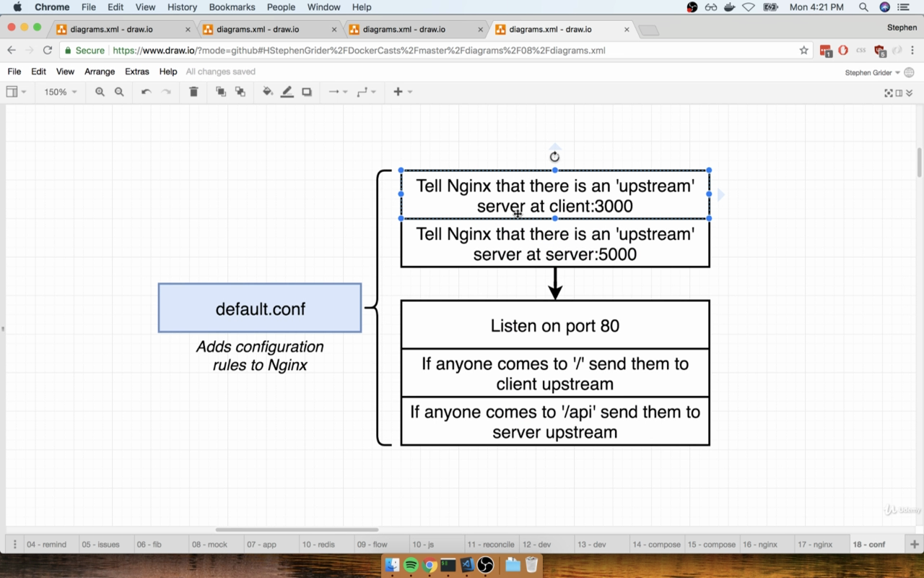Image resolution: width=924 pixels, height=578 pixels.
Task: Click the Docker whale menu bar icon
Action: point(731,7)
